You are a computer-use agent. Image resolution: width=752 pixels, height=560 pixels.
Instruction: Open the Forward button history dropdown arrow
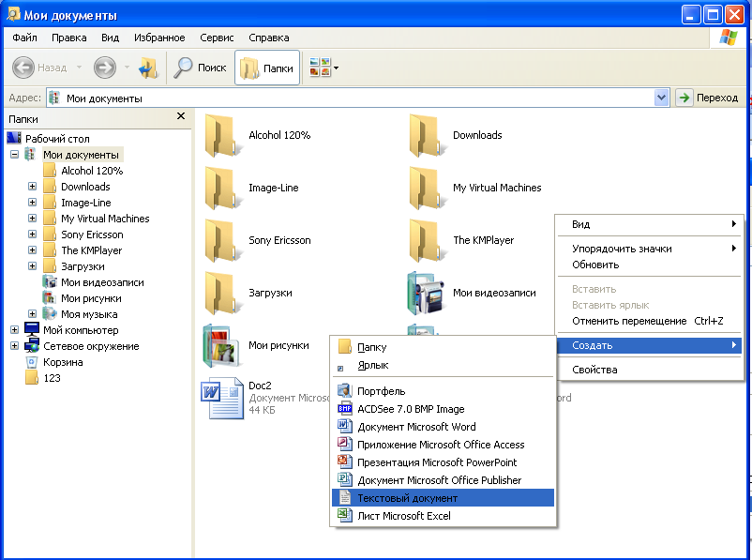click(127, 68)
